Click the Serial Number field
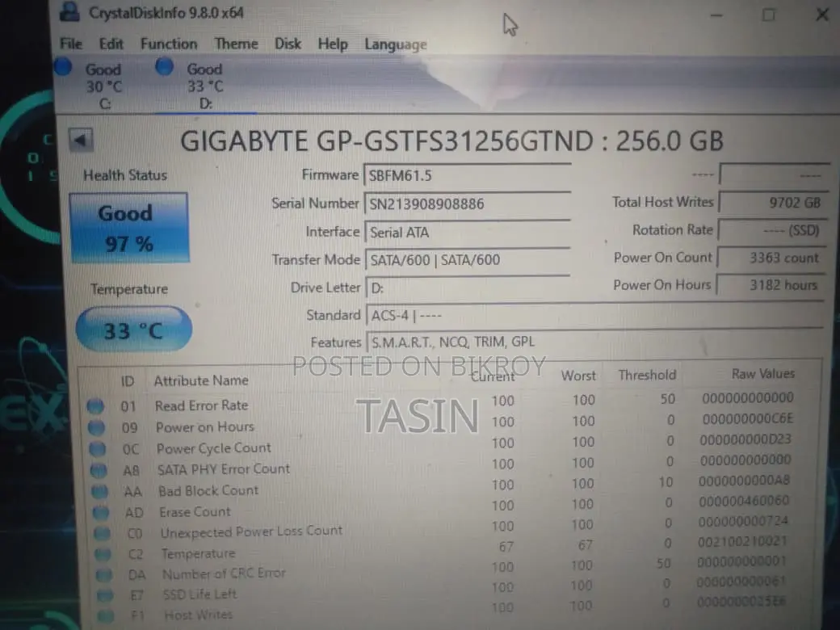This screenshot has height=630, width=840. point(467,204)
